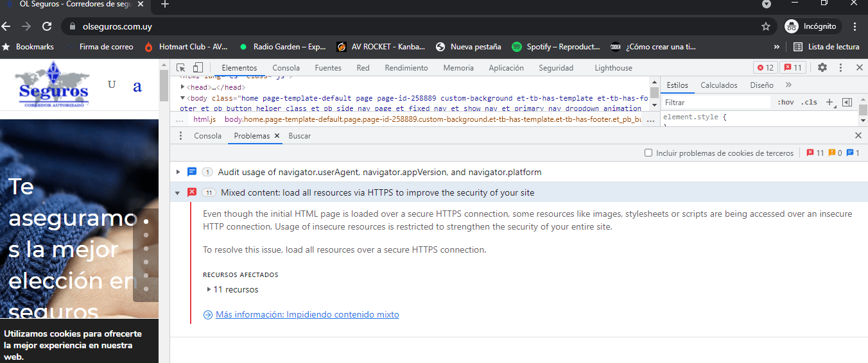Open Spotify bookmark

tap(556, 47)
